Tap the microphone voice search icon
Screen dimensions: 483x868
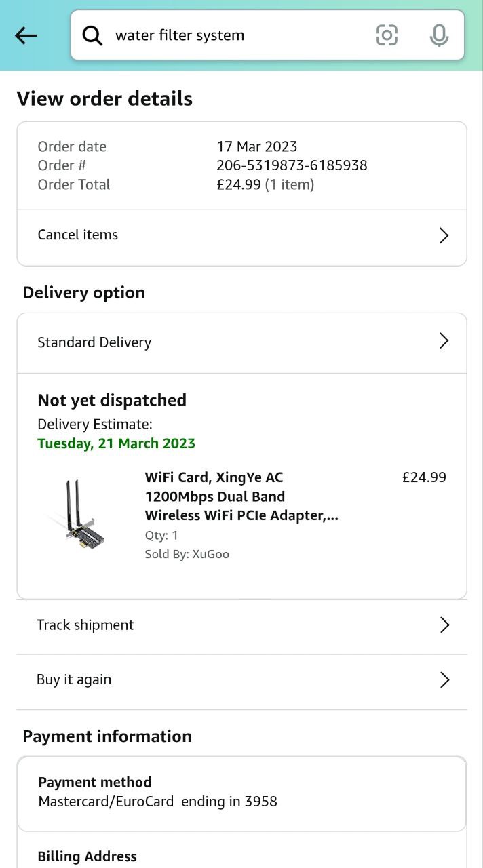pyautogui.click(x=439, y=35)
